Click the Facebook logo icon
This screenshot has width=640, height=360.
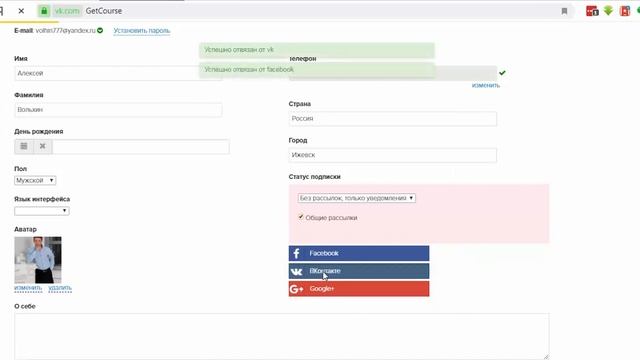[x=297, y=253]
